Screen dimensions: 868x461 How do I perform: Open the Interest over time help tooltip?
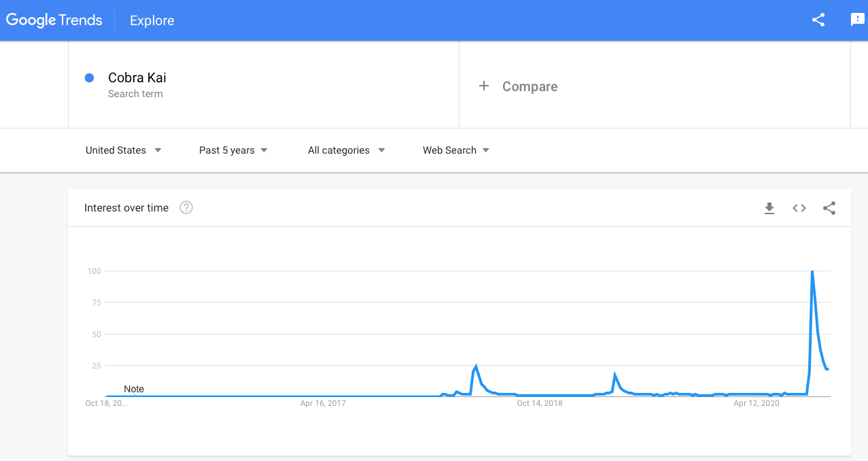click(186, 207)
